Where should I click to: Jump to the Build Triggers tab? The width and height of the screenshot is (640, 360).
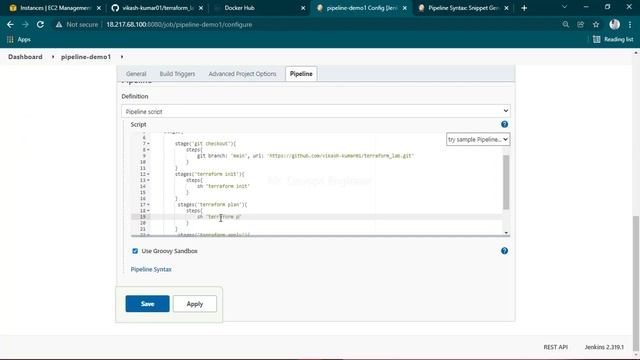coord(177,74)
